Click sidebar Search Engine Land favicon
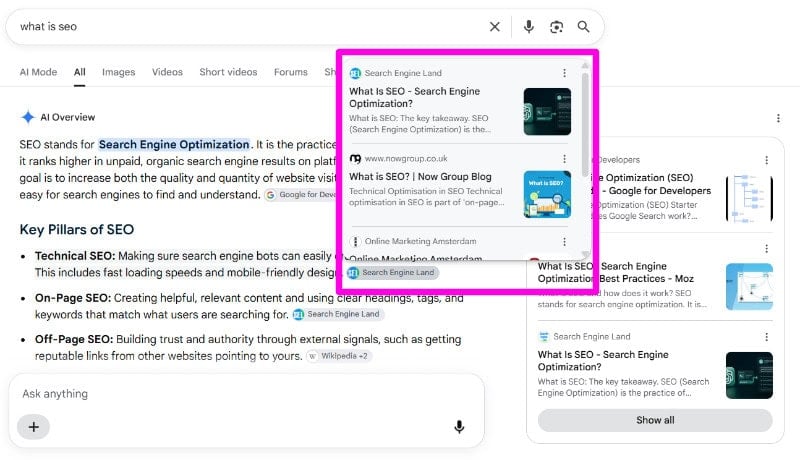800x460 pixels. (544, 337)
